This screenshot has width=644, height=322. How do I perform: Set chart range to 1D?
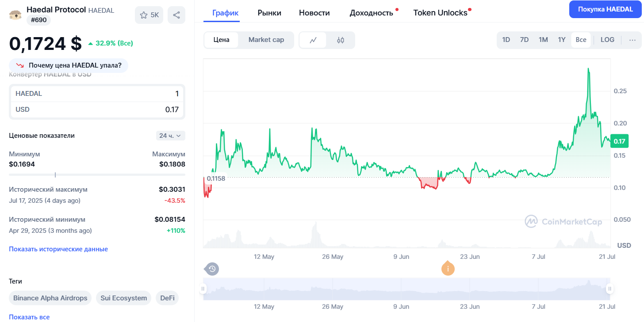[506, 40]
